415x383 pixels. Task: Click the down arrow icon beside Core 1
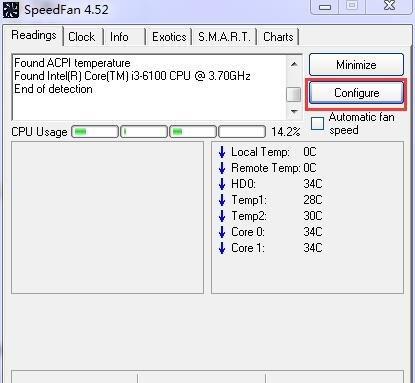click(222, 248)
